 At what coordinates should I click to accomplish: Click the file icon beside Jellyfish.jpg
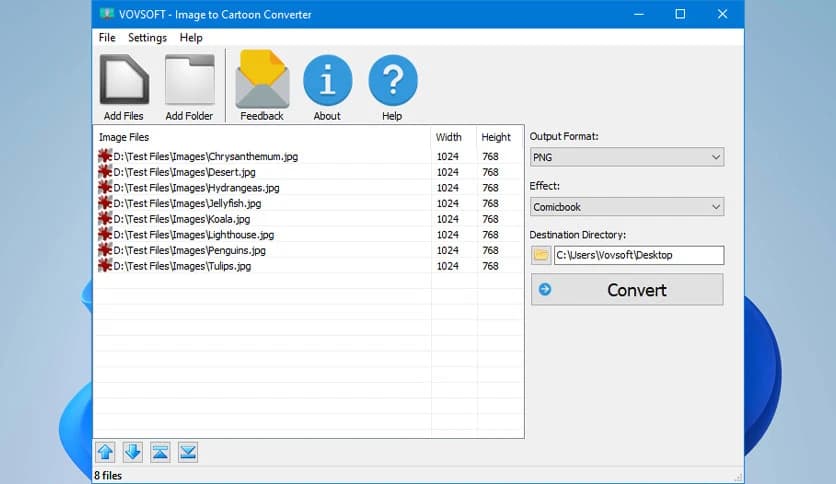pos(105,203)
